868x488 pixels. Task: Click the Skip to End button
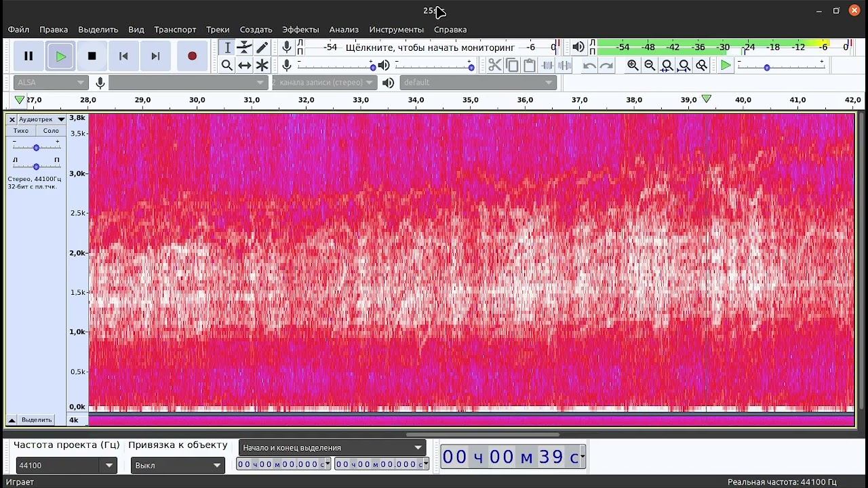[x=155, y=56]
